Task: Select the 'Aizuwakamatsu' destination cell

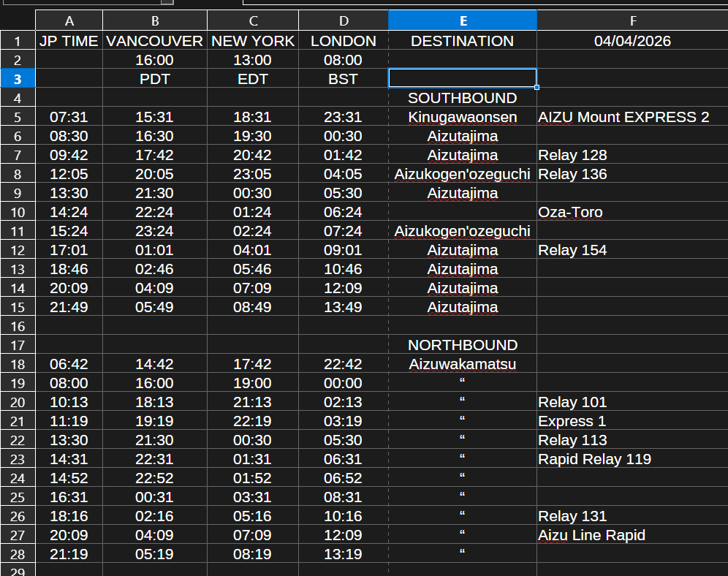Action: (463, 364)
